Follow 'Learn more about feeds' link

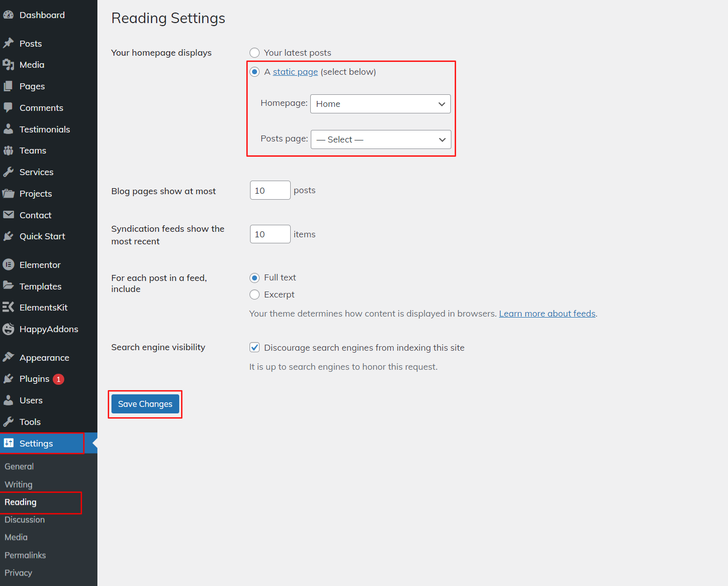tap(547, 314)
